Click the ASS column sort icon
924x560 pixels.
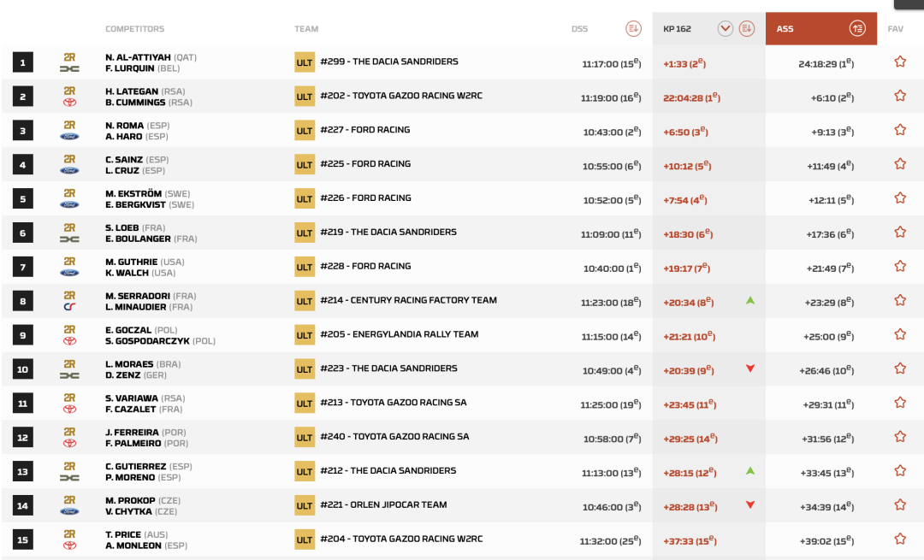click(x=857, y=28)
